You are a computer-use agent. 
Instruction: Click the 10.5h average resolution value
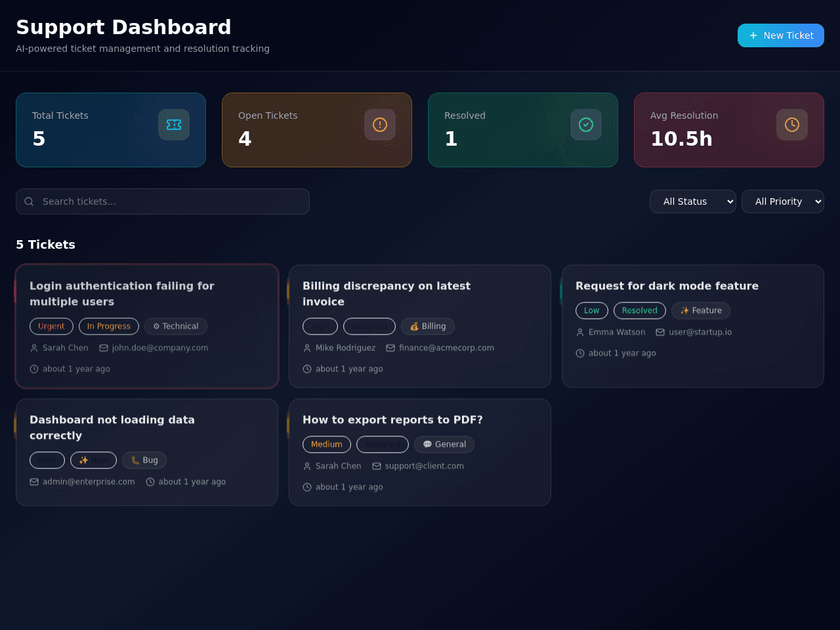pos(681,139)
